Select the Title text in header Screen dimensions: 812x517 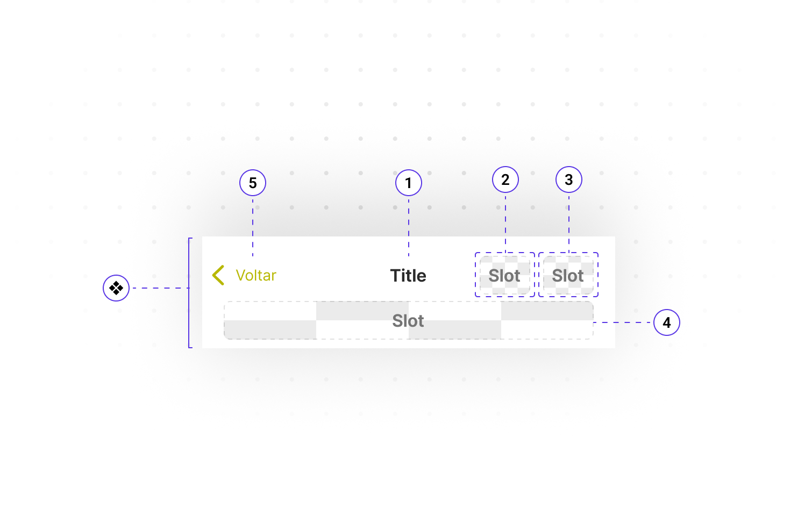coord(408,276)
